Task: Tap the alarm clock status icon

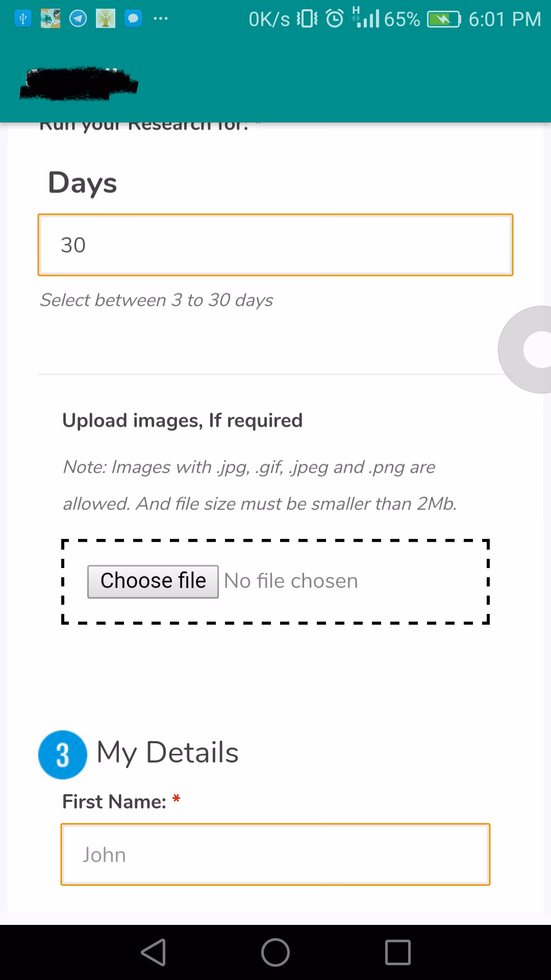Action: tap(335, 19)
